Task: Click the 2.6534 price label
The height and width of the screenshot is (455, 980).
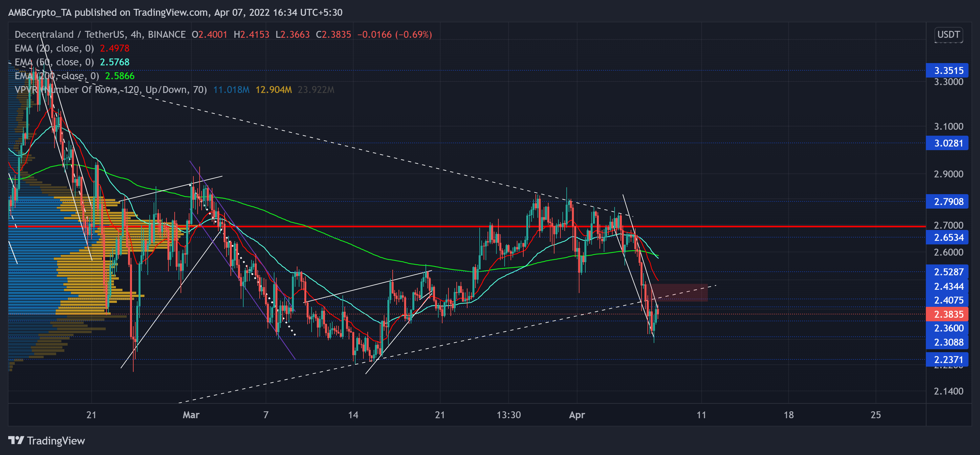Action: tap(947, 238)
